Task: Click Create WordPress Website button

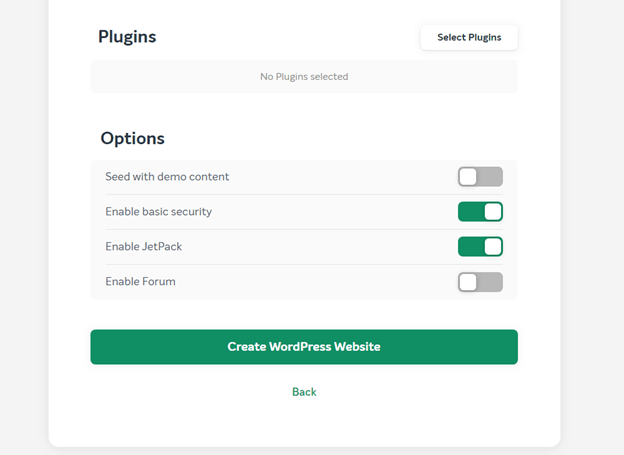Action: pos(304,347)
